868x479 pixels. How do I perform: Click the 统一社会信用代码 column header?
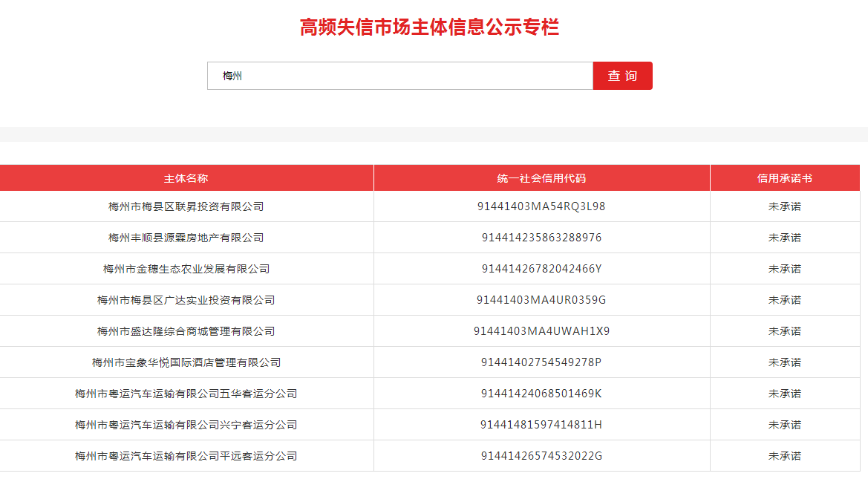541,178
